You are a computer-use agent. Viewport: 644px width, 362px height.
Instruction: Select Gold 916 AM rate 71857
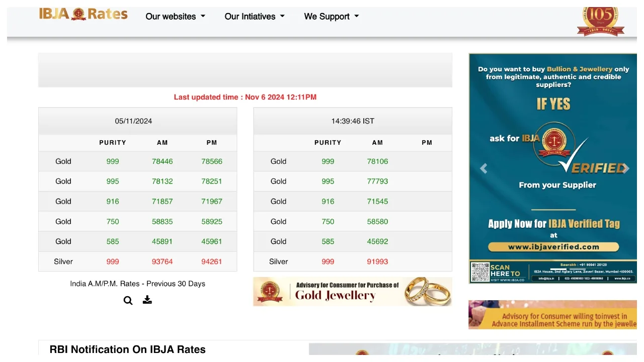pos(163,202)
